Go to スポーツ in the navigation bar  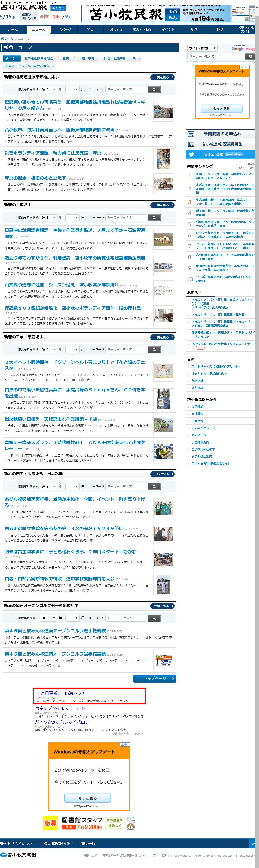click(65, 30)
